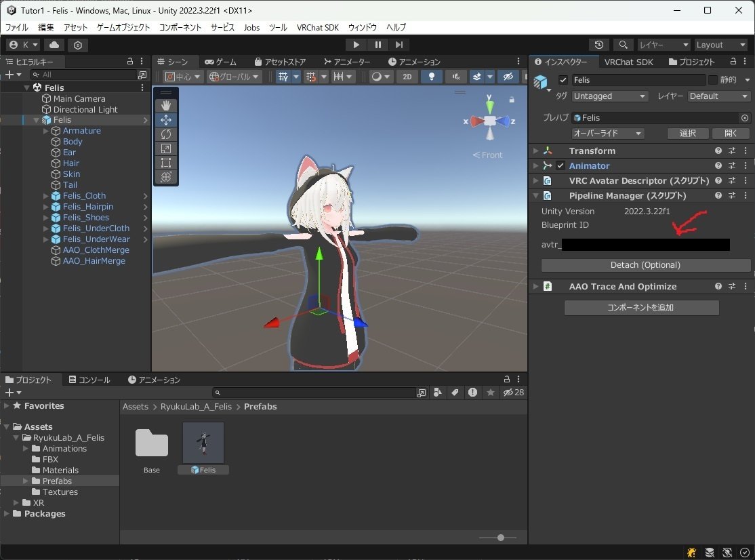Screen dimensions: 755x560
Task: Select the Hand view tool
Action: click(x=166, y=106)
